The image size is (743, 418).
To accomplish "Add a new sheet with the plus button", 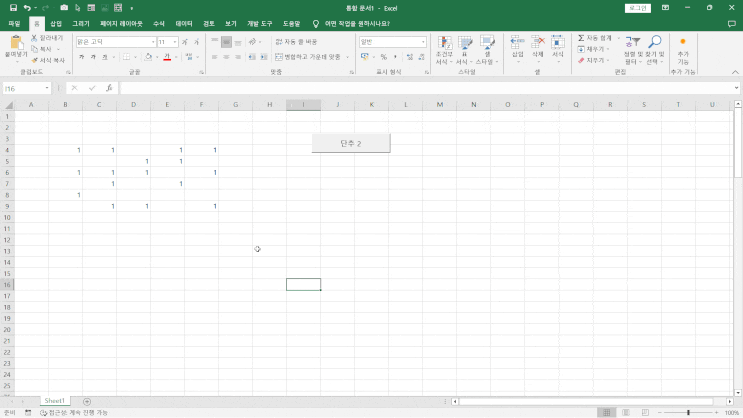I will pos(87,401).
